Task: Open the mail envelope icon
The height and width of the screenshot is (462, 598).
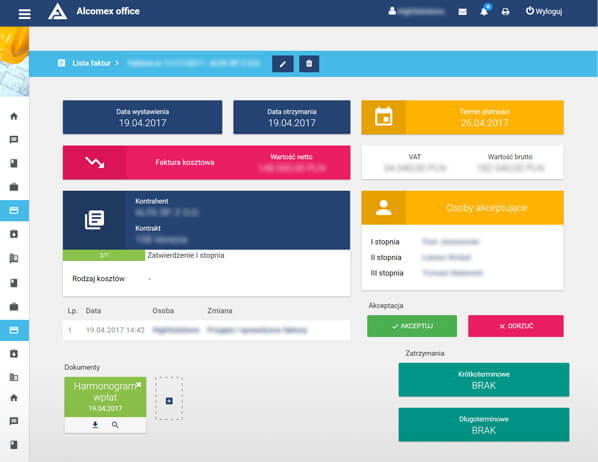Action: (462, 12)
